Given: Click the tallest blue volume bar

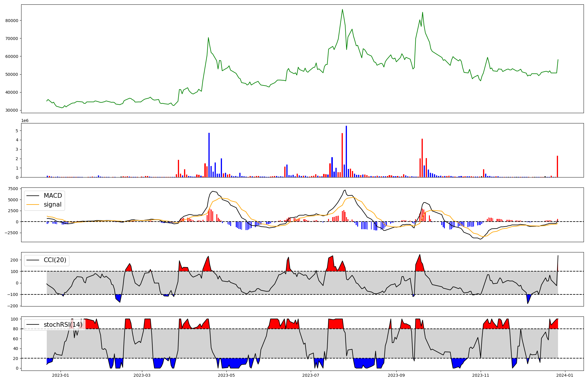Looking at the screenshot, I should click(x=346, y=151).
